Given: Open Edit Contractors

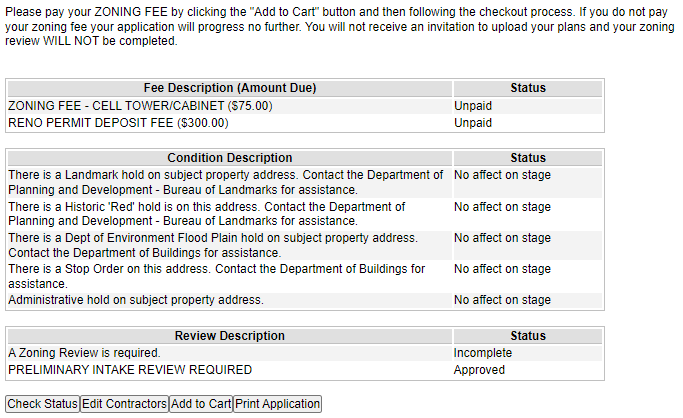Looking at the screenshot, I should [125, 404].
